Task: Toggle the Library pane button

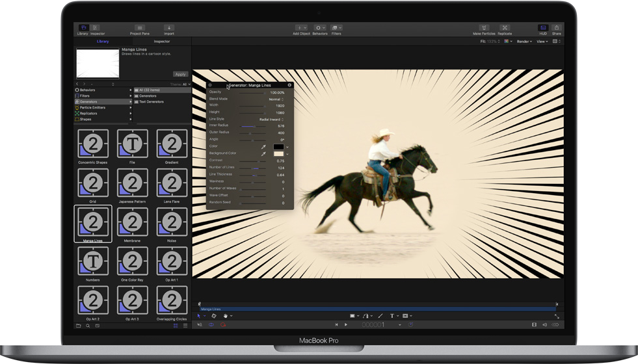Action: point(83,29)
